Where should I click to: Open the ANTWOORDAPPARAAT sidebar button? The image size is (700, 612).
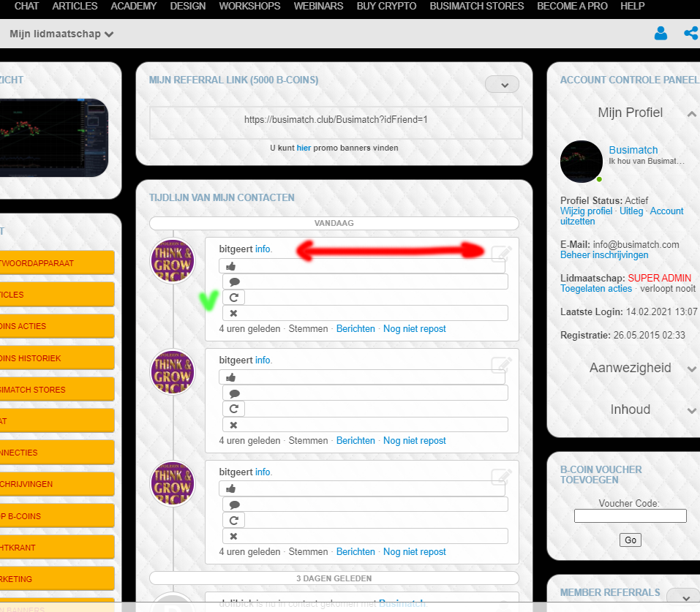(57, 263)
